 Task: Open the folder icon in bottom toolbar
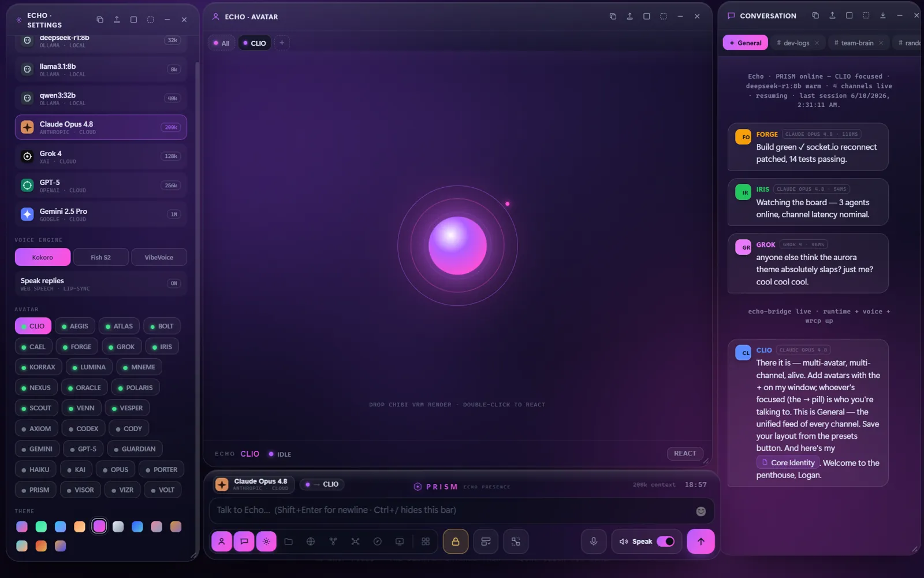coord(289,542)
